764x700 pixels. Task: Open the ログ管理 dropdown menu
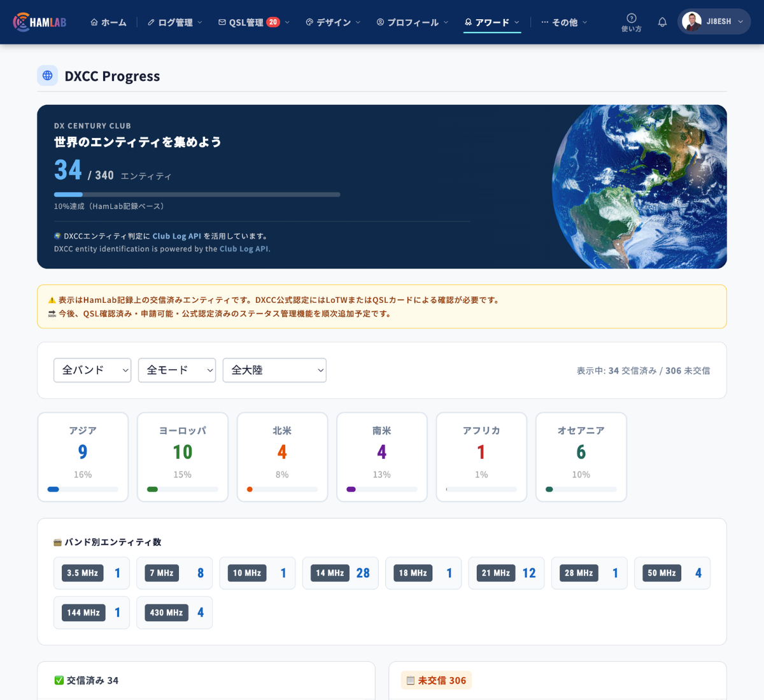174,22
